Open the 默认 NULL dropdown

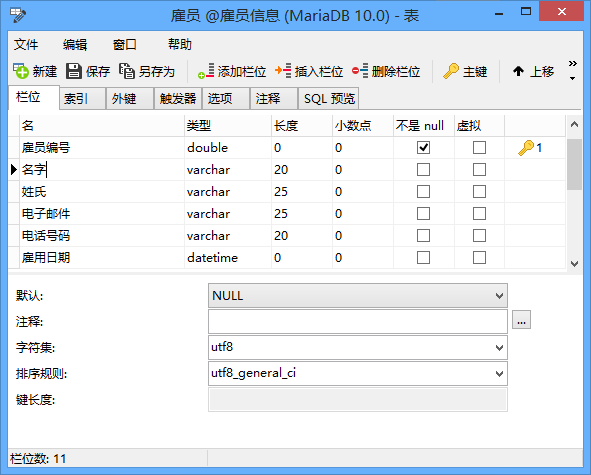coord(358,296)
